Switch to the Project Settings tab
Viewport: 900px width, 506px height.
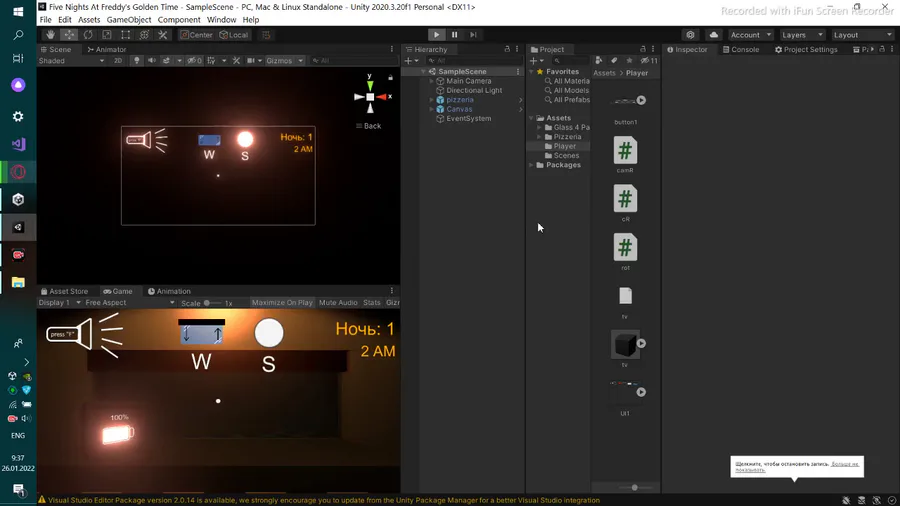[806, 49]
